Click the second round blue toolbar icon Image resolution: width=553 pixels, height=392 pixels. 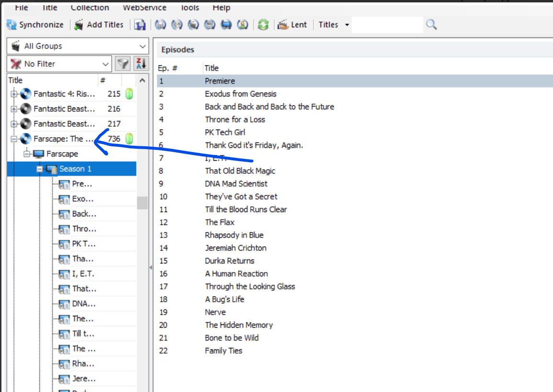click(x=177, y=24)
